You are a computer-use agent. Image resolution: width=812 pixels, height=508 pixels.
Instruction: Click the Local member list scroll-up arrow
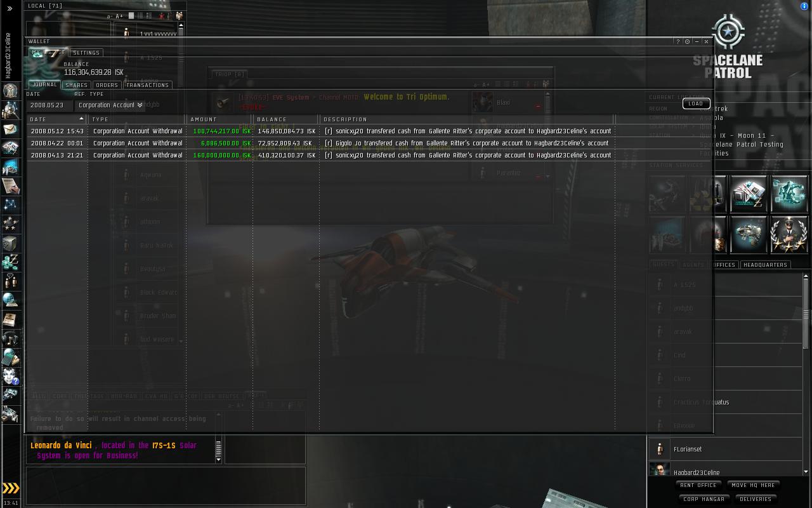(181, 26)
